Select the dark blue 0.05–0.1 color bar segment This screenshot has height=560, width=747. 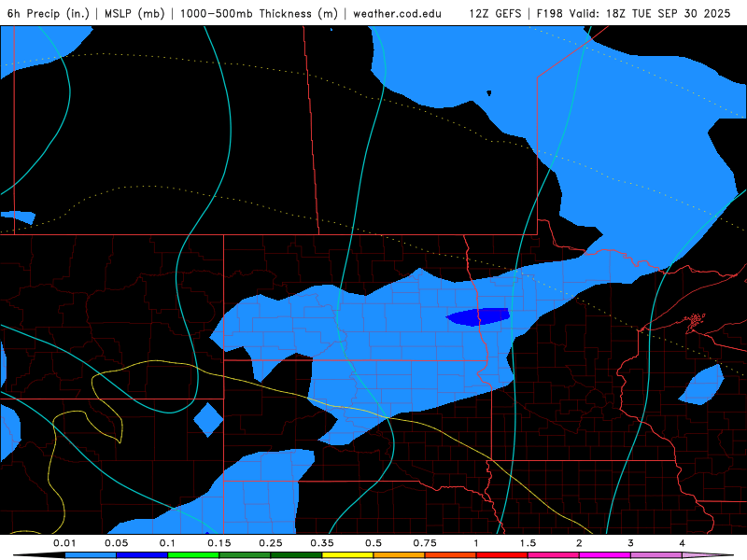[x=142, y=555]
